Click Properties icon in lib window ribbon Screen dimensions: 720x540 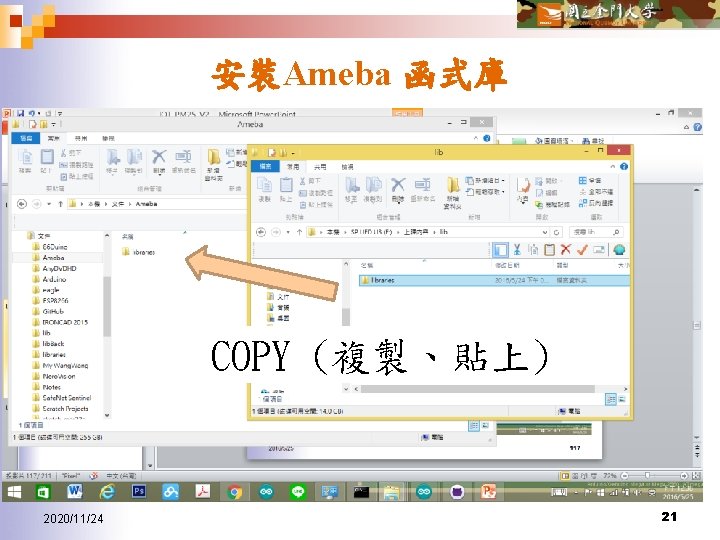(523, 186)
